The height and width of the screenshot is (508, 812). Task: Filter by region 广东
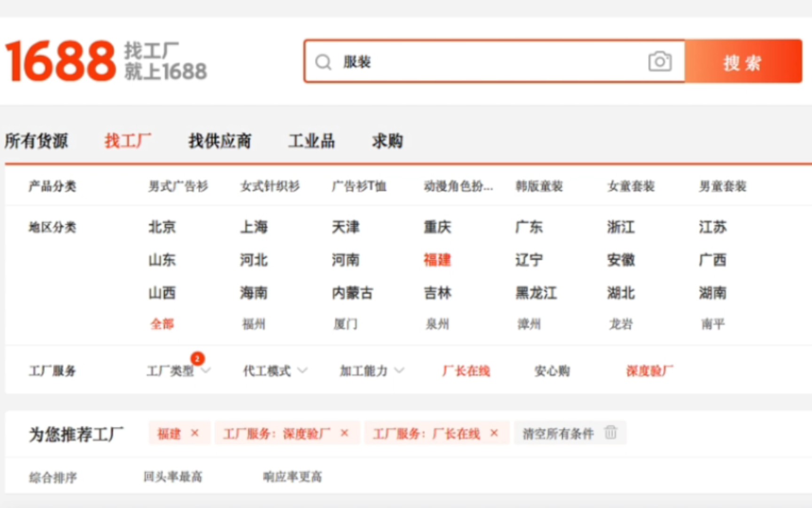pyautogui.click(x=529, y=227)
